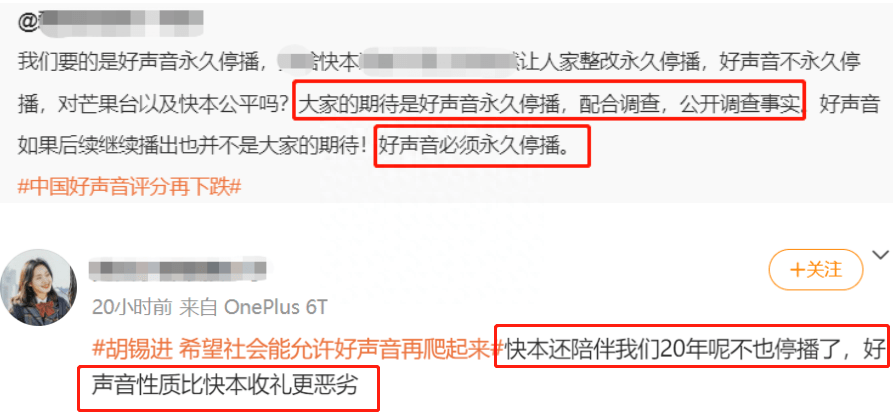
Task: Click the text 如果后续继续播出也并不是大家的期待!
Action: click(194, 146)
